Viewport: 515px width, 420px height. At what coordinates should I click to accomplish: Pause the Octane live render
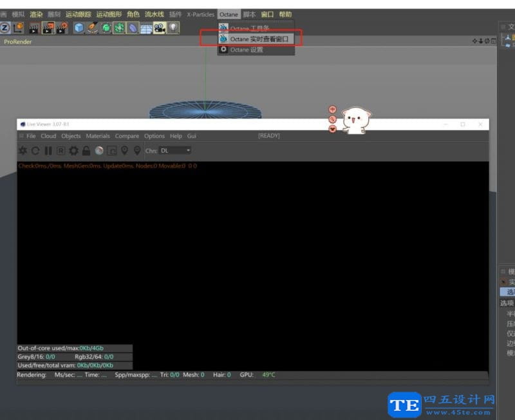47,151
